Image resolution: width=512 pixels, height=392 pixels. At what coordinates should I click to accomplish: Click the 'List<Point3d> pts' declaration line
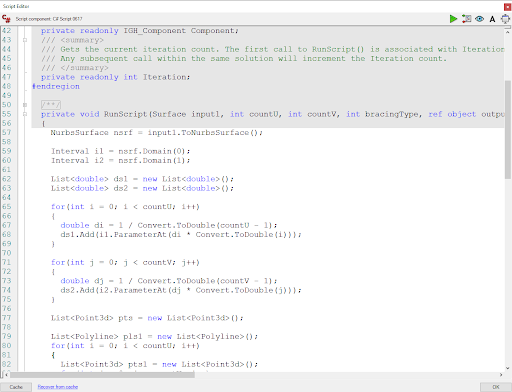(x=147, y=318)
